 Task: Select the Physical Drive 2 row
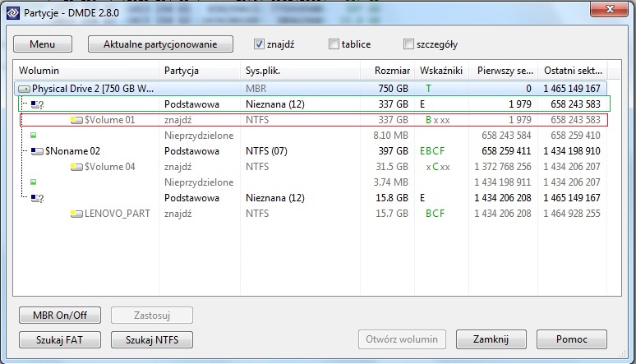pos(311,89)
